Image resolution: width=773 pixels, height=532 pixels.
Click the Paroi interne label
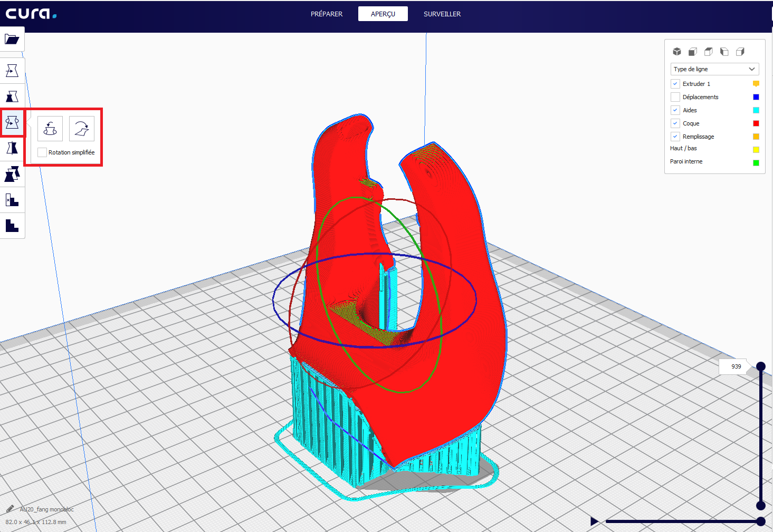coord(686,161)
